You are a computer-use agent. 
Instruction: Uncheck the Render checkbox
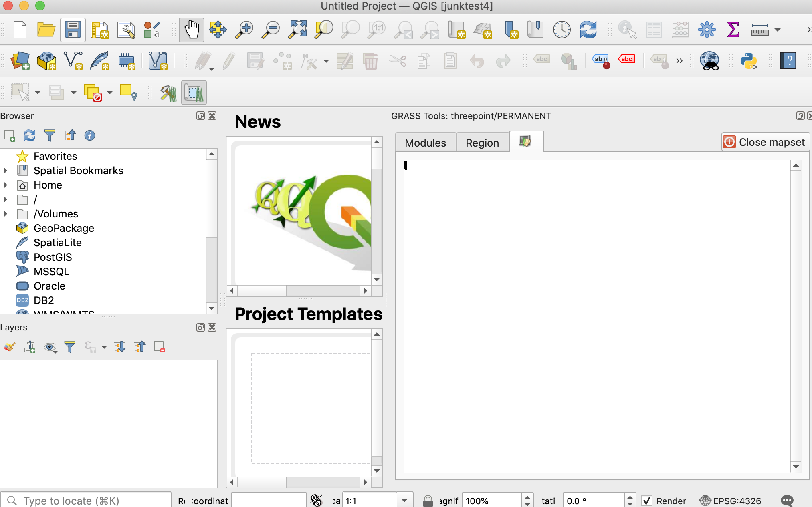coord(647,501)
